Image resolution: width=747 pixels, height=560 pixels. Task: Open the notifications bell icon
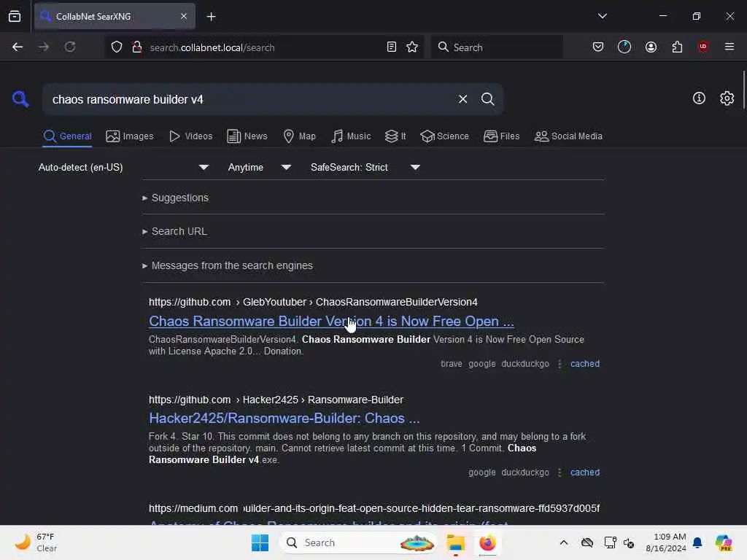(x=697, y=542)
